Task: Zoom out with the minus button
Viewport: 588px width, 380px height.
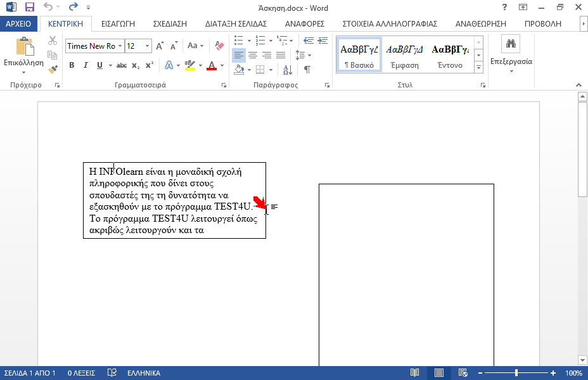Action: (x=480, y=373)
